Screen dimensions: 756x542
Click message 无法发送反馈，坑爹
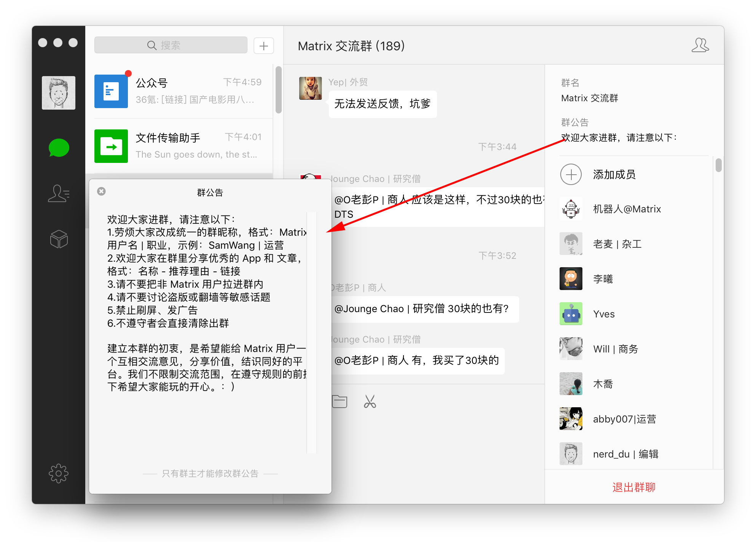coord(383,104)
